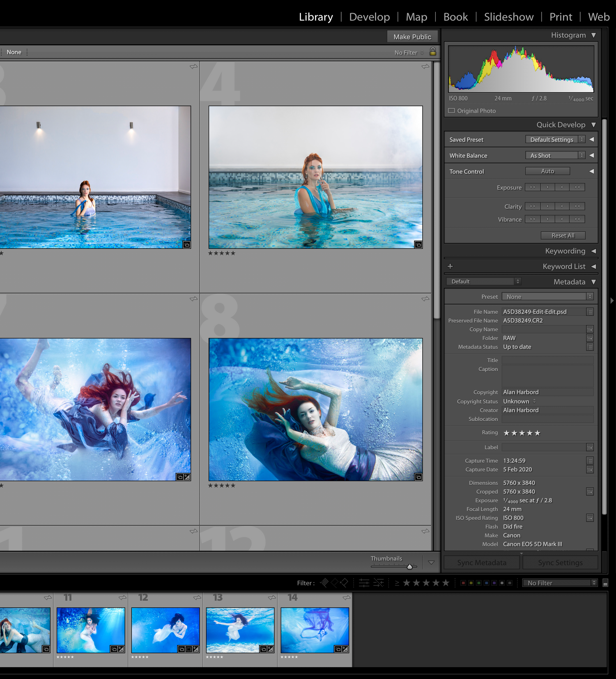Click the rating comparison ≥ symbol in filter bar
The height and width of the screenshot is (679, 616).
tap(397, 583)
